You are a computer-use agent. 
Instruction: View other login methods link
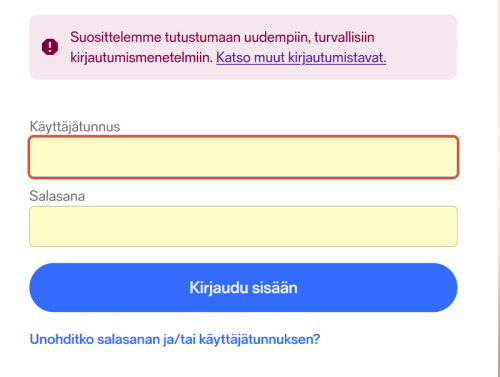(301, 57)
